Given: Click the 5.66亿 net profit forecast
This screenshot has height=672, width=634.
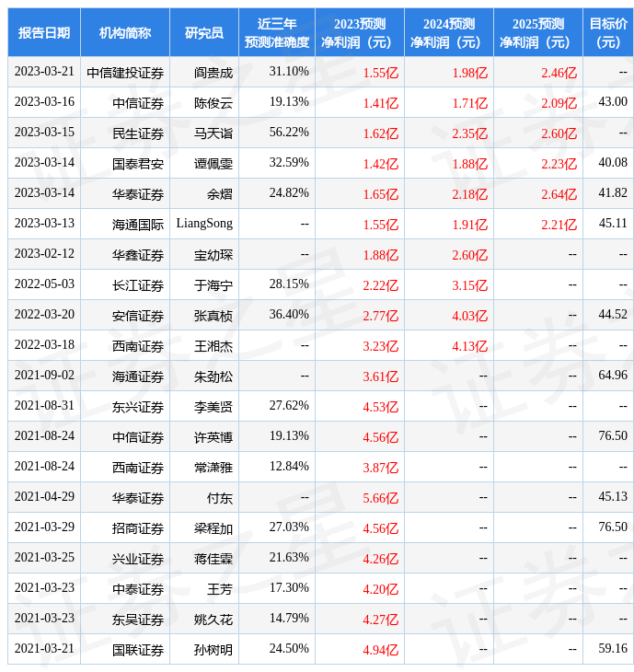Looking at the screenshot, I should 380,498.
